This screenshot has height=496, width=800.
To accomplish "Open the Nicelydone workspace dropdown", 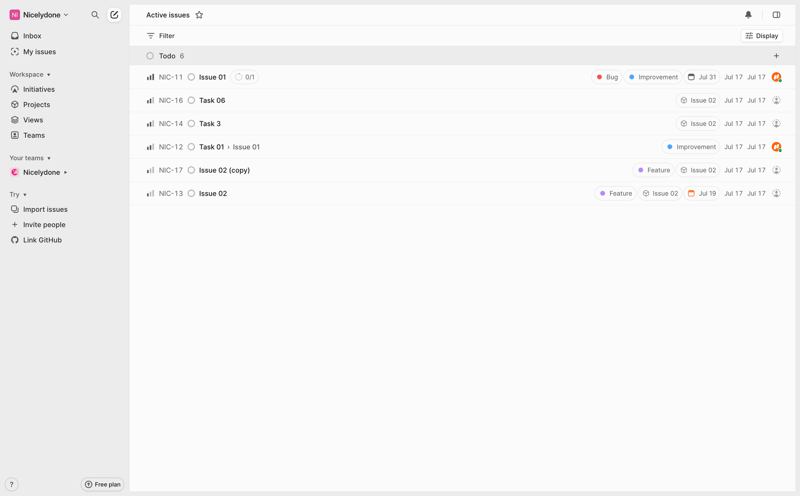I will click(39, 15).
